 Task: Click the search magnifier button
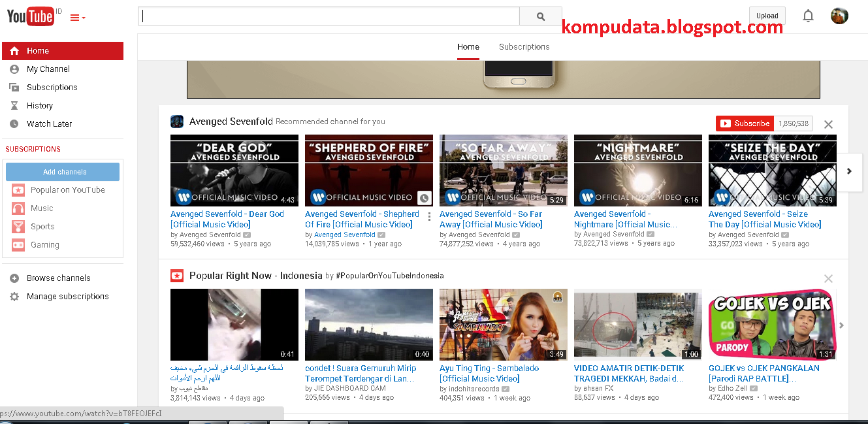pos(541,16)
